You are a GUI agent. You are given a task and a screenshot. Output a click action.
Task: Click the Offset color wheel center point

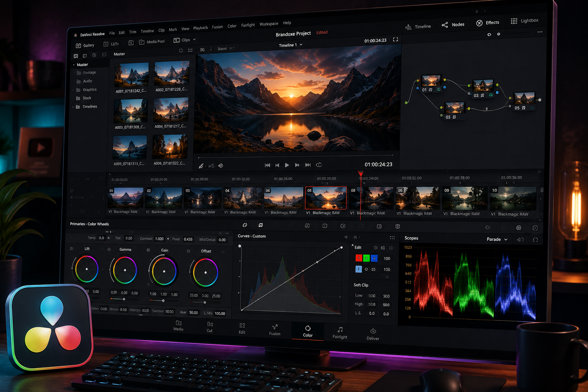(x=206, y=273)
